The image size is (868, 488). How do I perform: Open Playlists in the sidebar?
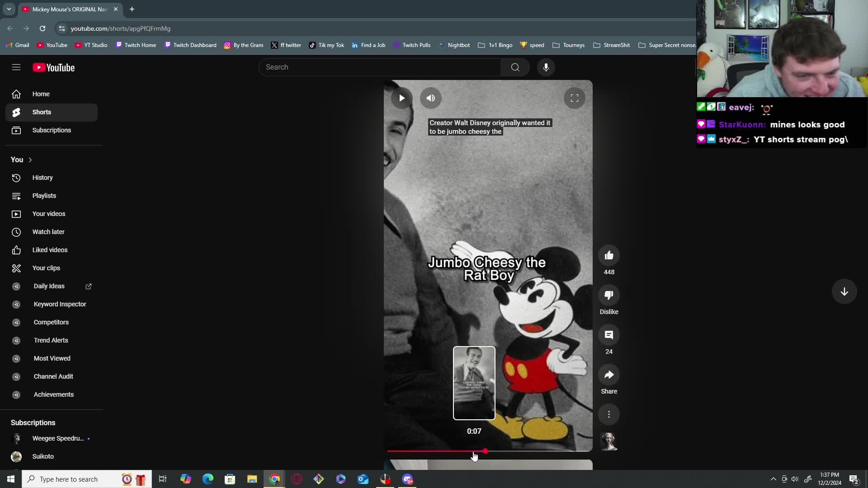click(x=52, y=196)
